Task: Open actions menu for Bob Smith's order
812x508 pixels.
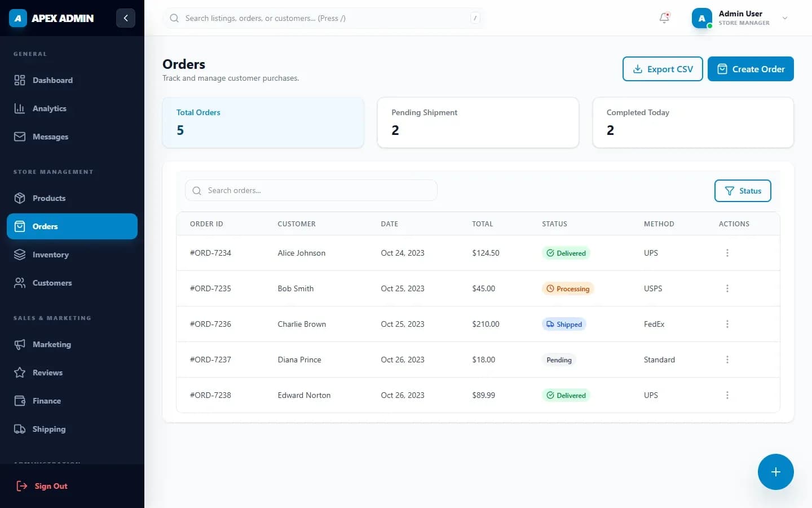Action: tap(727, 288)
